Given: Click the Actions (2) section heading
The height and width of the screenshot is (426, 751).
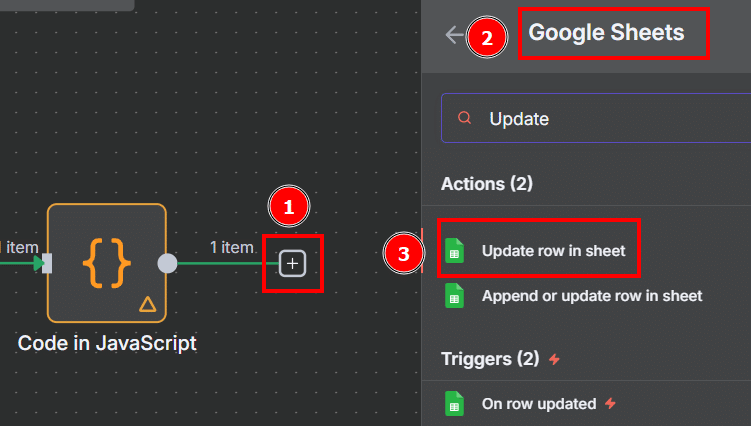Looking at the screenshot, I should point(487,184).
